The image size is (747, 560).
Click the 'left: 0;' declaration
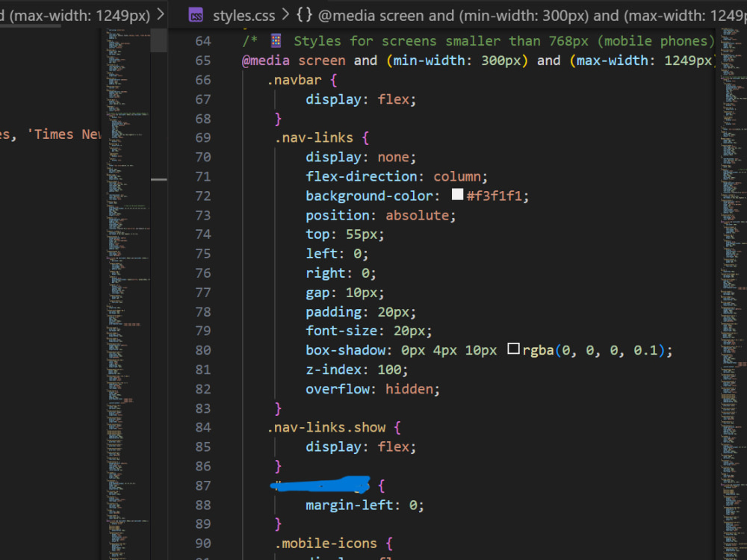click(337, 253)
